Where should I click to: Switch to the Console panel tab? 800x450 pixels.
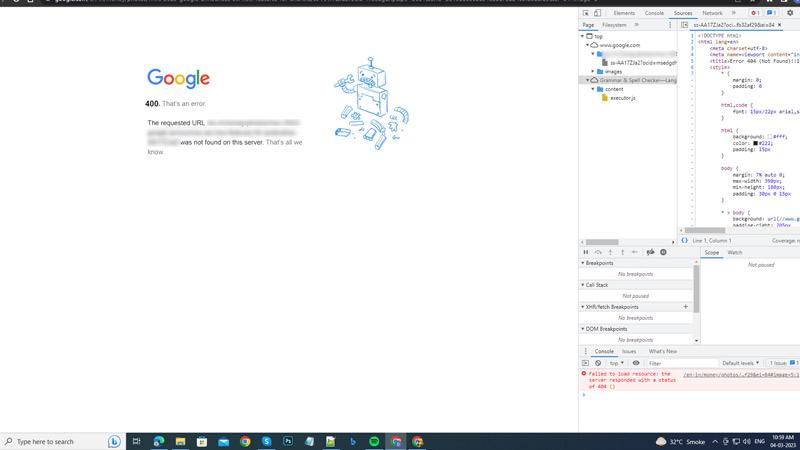tap(654, 13)
